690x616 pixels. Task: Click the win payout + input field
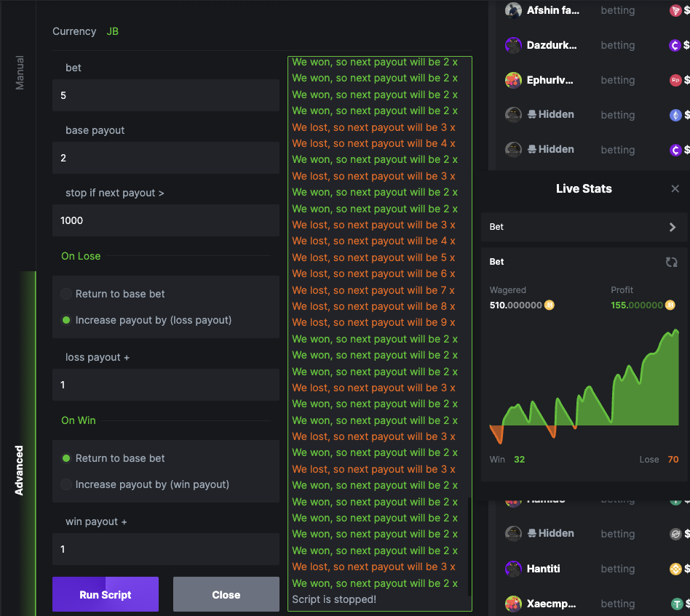coord(166,549)
